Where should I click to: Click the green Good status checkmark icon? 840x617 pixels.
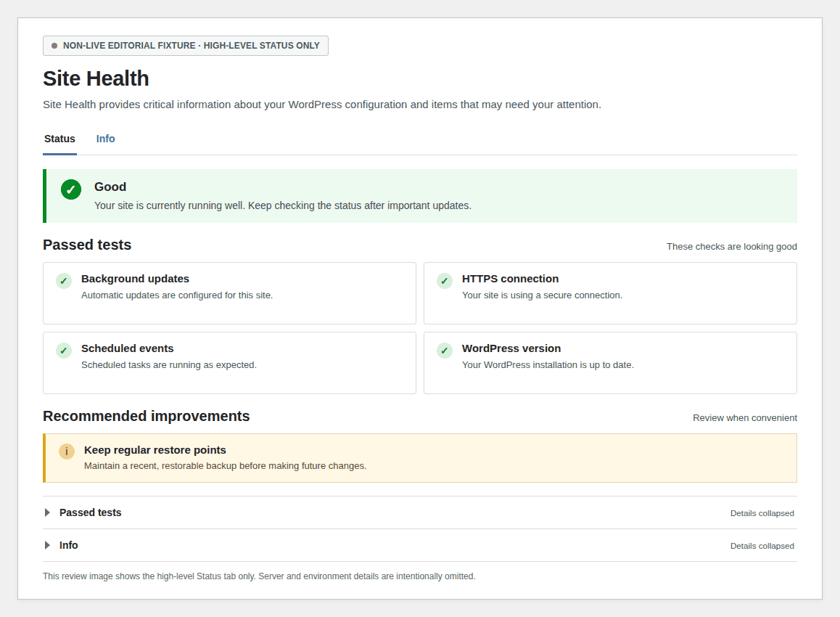tap(70, 189)
